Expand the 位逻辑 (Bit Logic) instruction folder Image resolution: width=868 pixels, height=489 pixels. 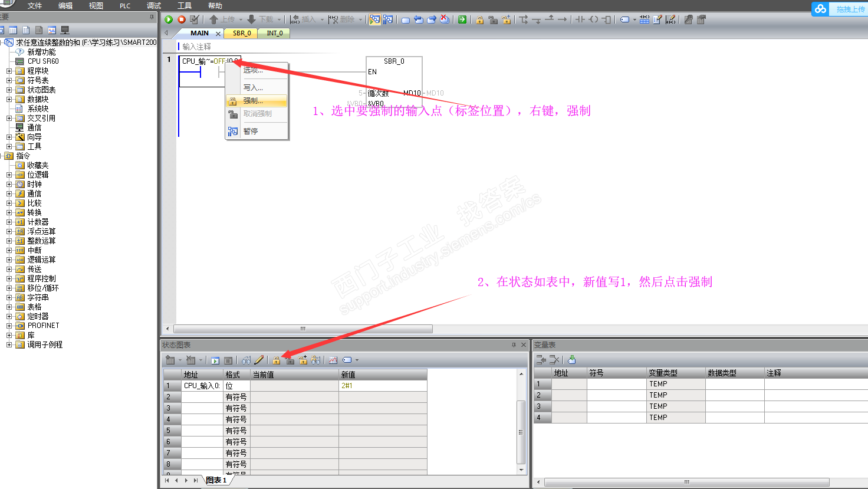click(x=9, y=175)
